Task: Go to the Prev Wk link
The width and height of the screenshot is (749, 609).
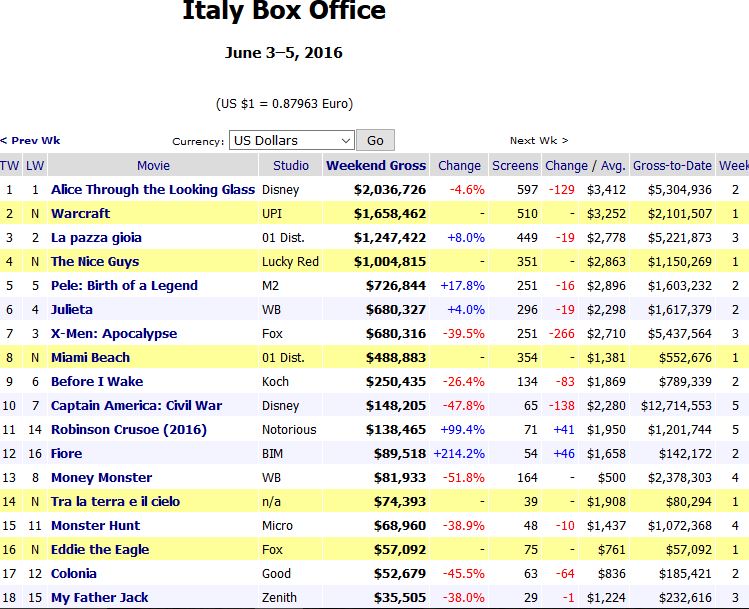Action: point(30,140)
